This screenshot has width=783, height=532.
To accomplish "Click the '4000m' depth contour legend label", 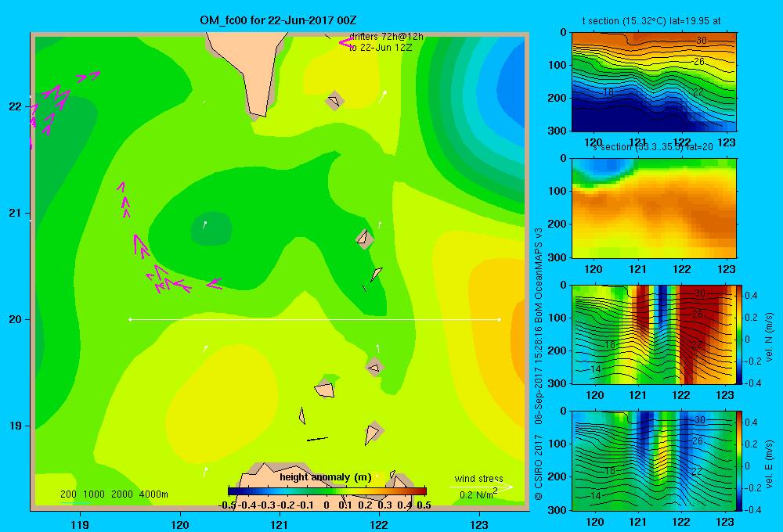I will click(153, 494).
